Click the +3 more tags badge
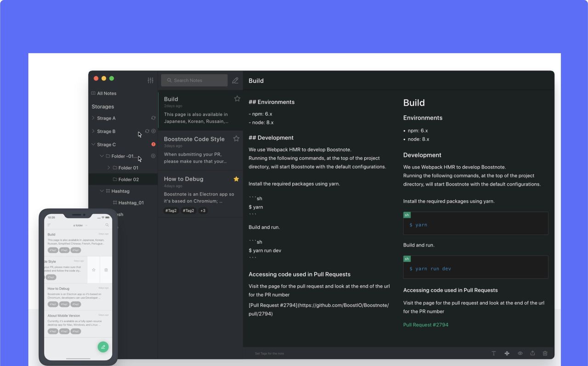This screenshot has width=588, height=366. [x=203, y=211]
